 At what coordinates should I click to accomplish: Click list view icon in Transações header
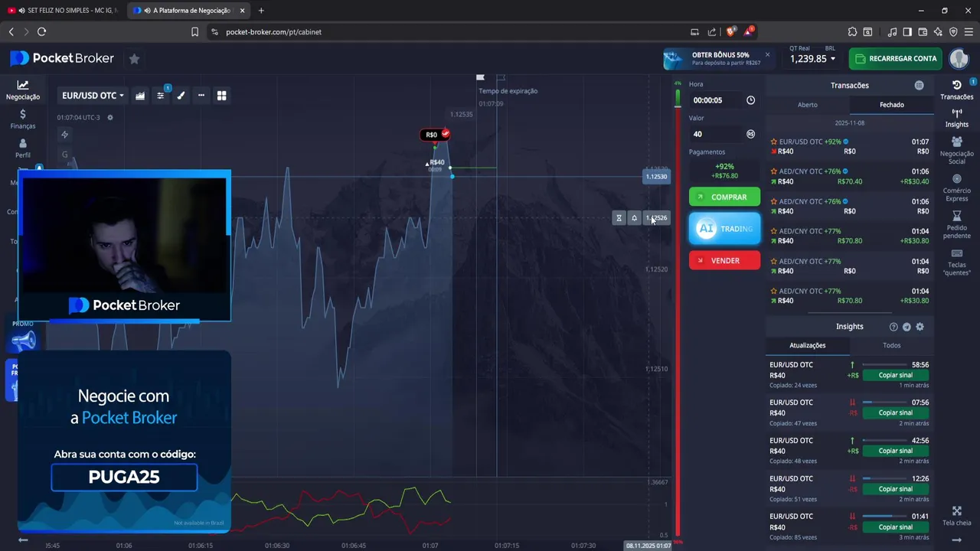920,86
